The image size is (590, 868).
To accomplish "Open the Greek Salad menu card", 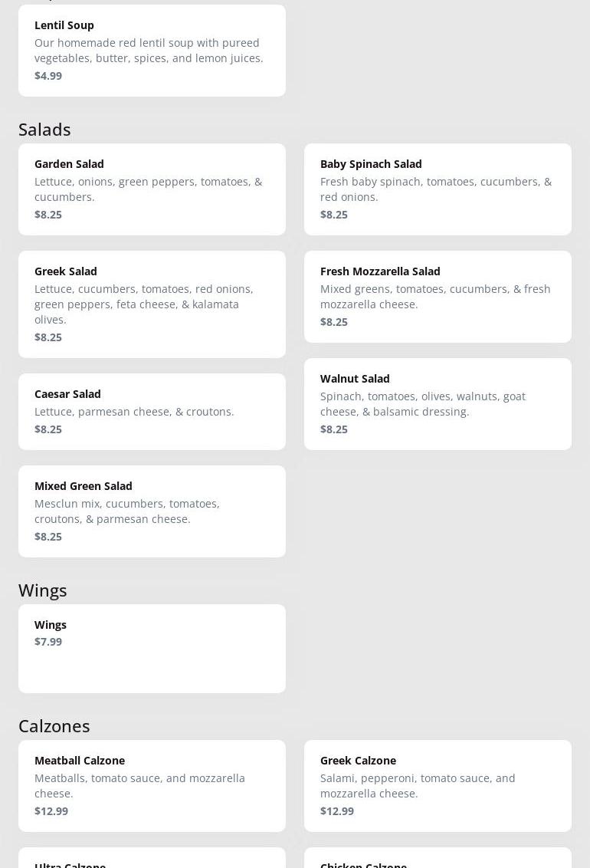I will pos(152,304).
